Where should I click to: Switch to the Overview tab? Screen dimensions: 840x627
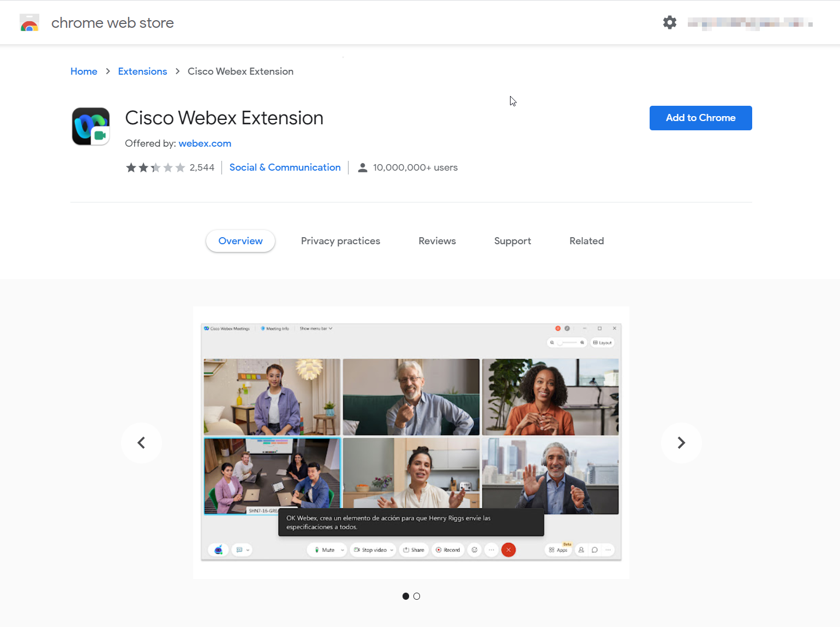241,241
